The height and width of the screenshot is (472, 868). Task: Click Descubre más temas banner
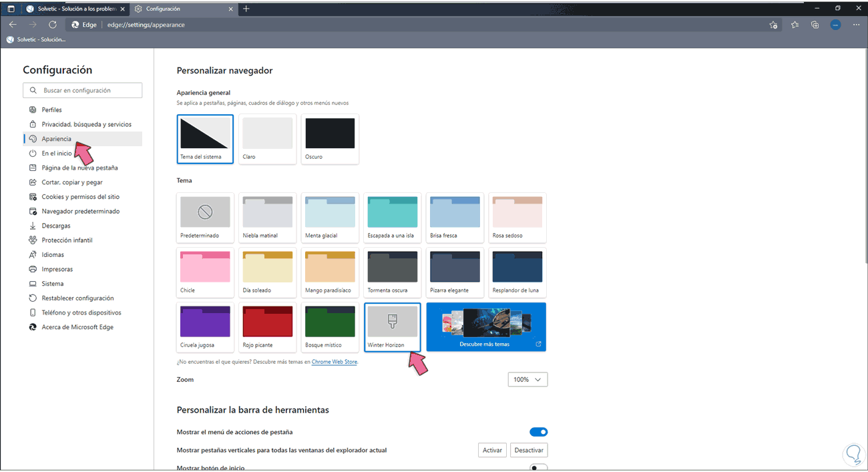click(x=486, y=327)
